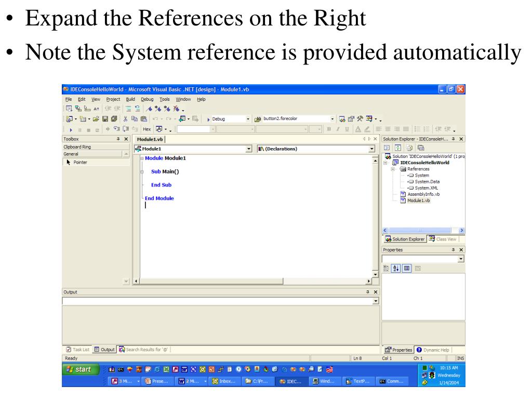532x399 pixels.
Task: Click the code editor horizontal scrollbar
Action: coord(252,281)
